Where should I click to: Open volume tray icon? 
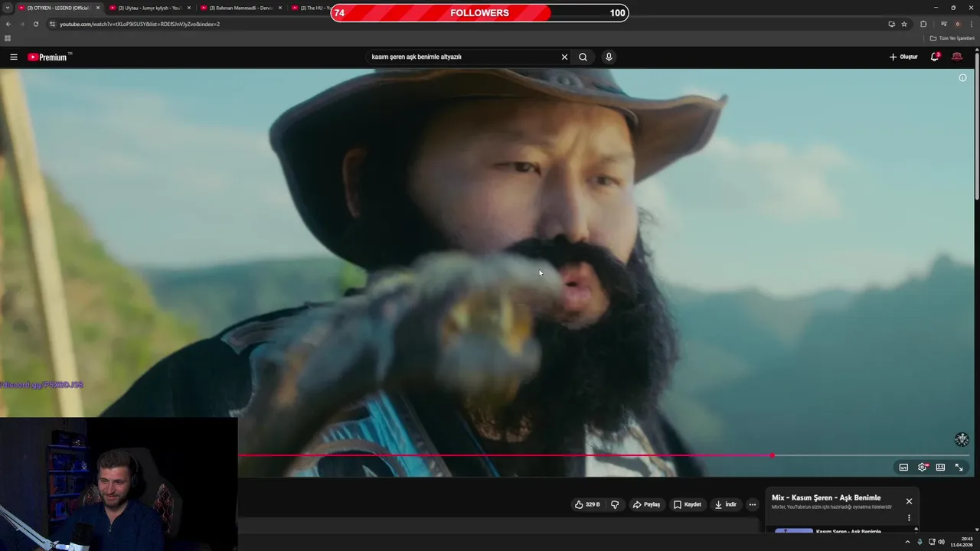[x=941, y=542]
